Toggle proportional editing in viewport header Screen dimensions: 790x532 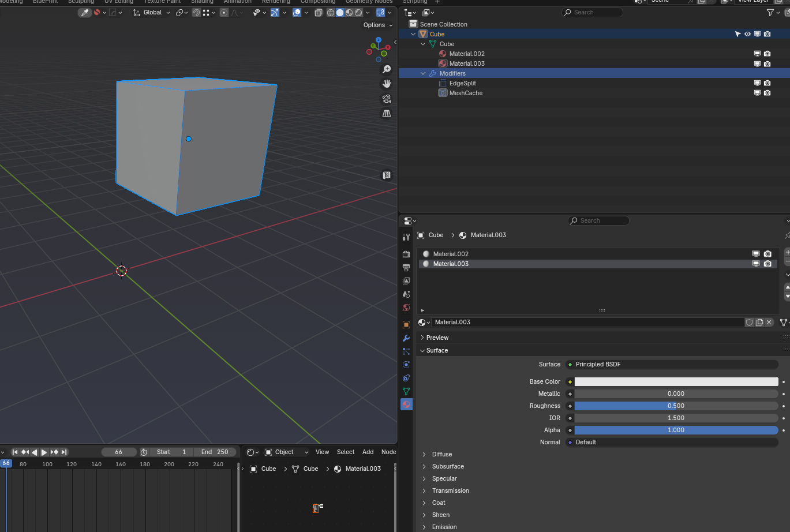click(x=224, y=13)
